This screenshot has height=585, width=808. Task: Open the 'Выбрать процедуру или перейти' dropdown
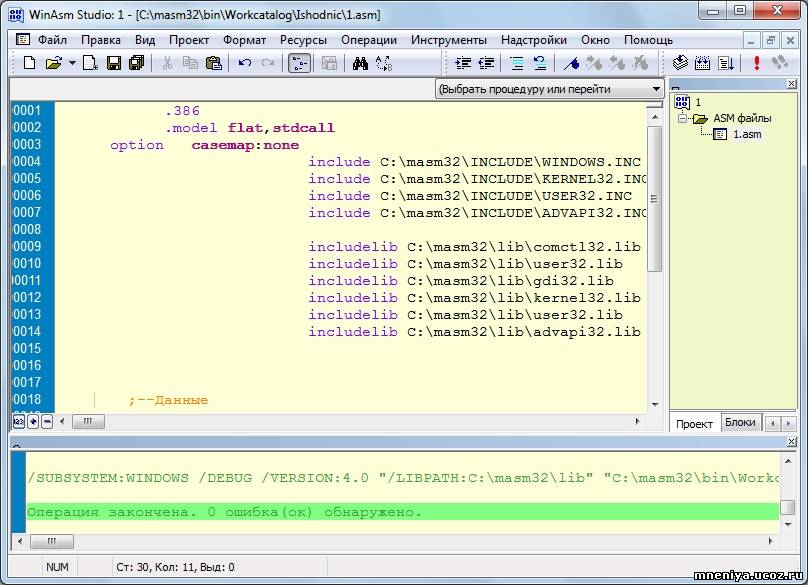click(x=549, y=89)
